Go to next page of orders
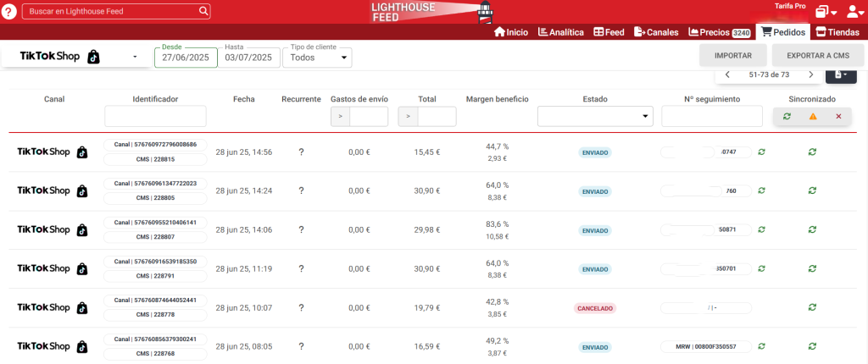Image resolution: width=868 pixels, height=364 pixels. (811, 74)
